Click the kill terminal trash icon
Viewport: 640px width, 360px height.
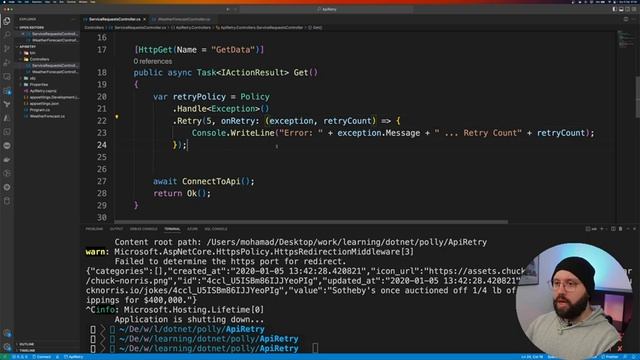point(620,229)
